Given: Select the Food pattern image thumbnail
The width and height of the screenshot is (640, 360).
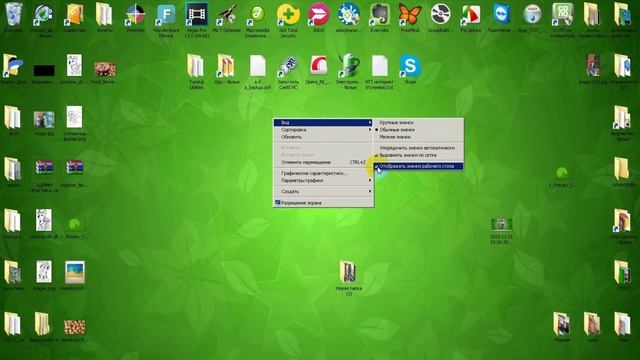Looking at the screenshot, I should [x=105, y=69].
